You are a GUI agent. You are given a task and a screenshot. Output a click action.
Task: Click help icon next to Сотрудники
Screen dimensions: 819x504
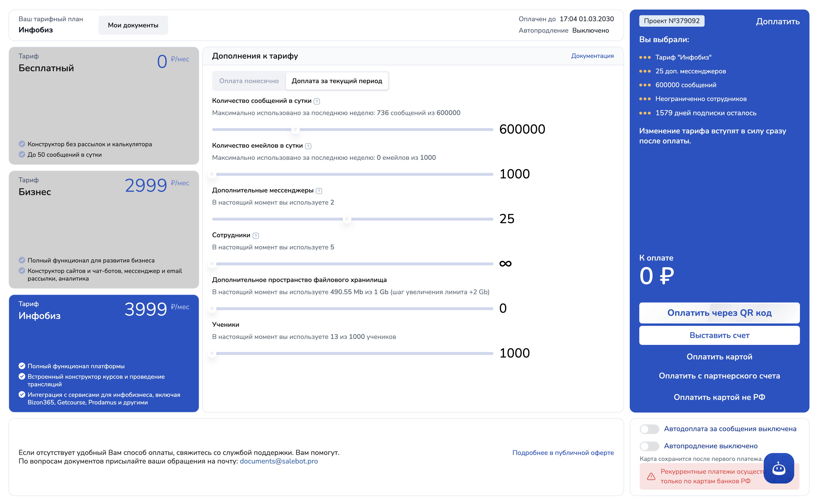coord(256,236)
